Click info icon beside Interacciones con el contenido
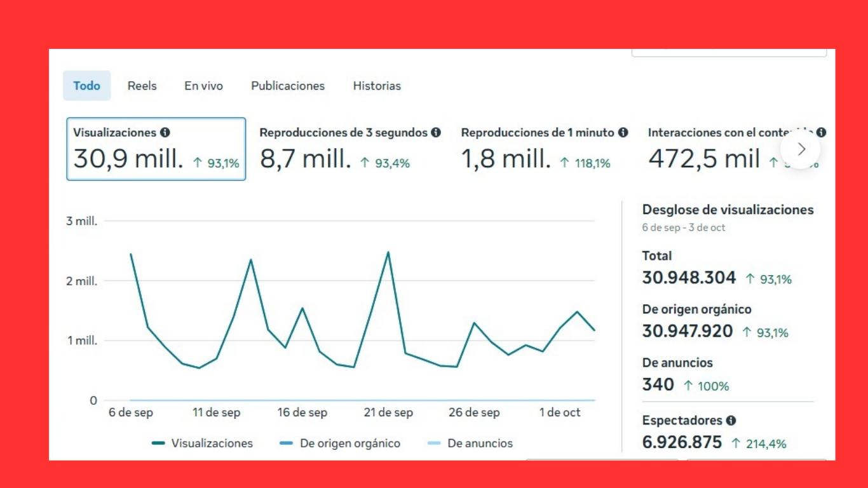This screenshot has width=868, height=488. tap(822, 133)
